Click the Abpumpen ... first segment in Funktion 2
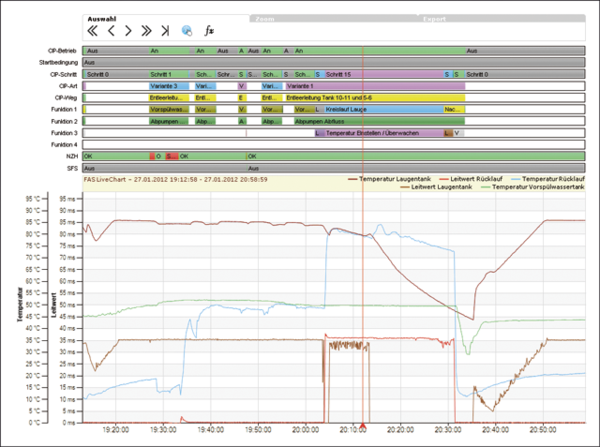The height and width of the screenshot is (447, 600). coord(169,121)
